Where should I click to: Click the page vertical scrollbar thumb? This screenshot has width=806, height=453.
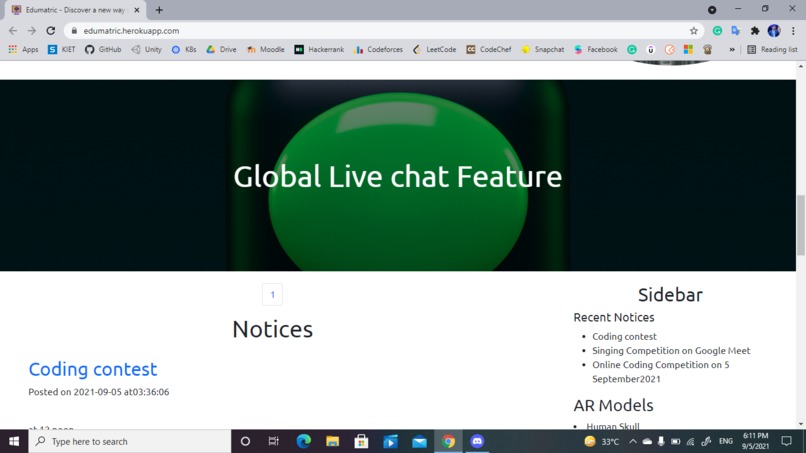click(800, 225)
